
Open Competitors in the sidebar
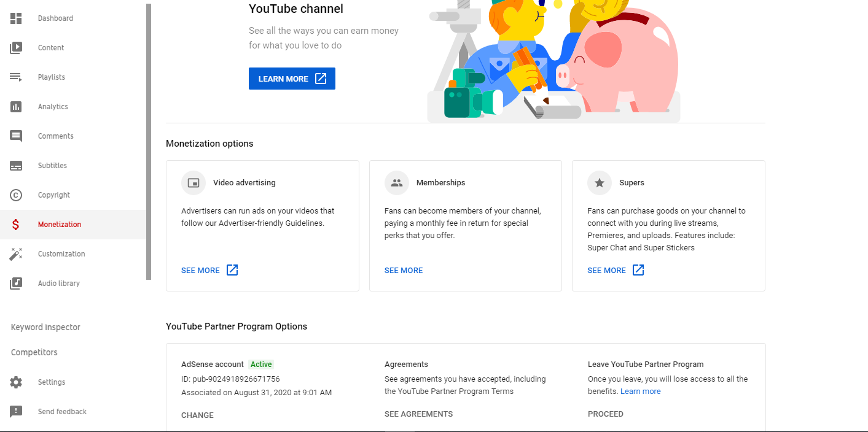tap(34, 352)
